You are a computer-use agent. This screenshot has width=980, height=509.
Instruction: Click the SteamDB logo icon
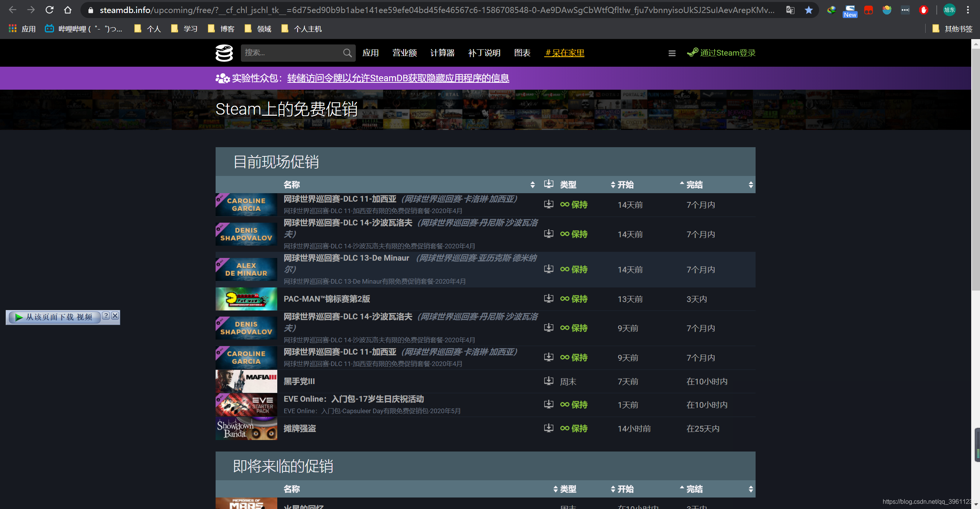224,53
